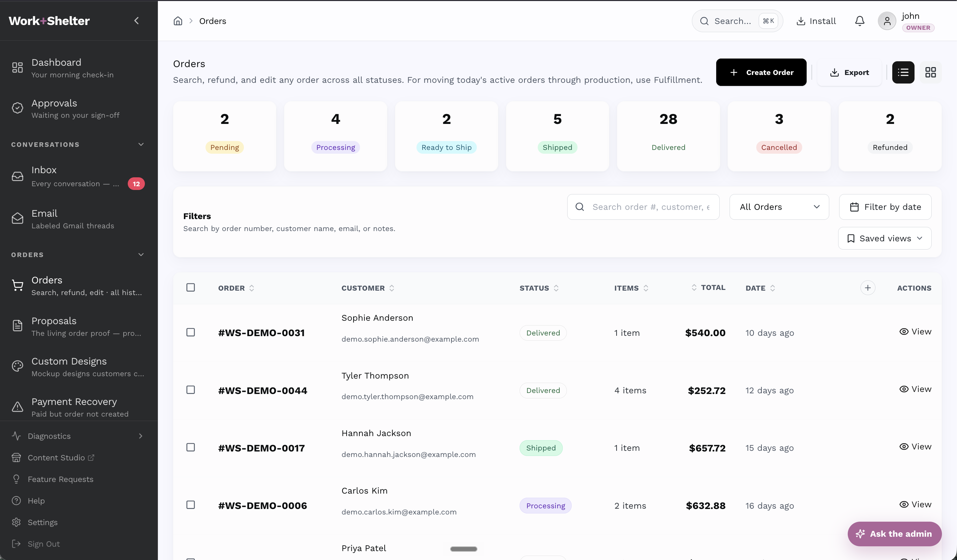Select order #WS-DEMO-0031 checkbox
This screenshot has height=560, width=957.
(191, 332)
